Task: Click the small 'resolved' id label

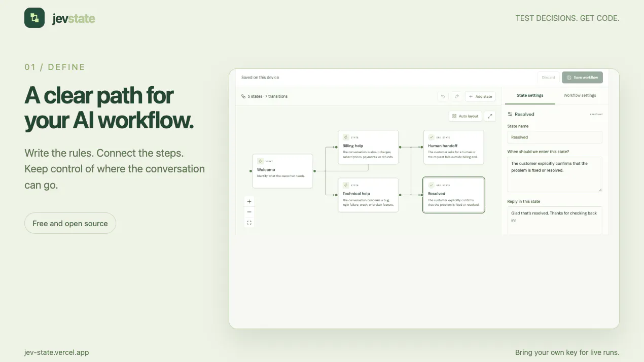Action: click(596, 115)
